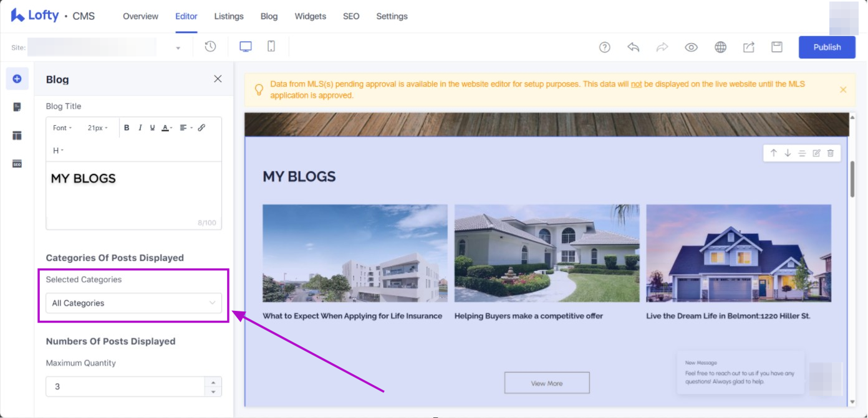This screenshot has width=868, height=418.
Task: Toggle preview with the eye icon
Action: 691,47
